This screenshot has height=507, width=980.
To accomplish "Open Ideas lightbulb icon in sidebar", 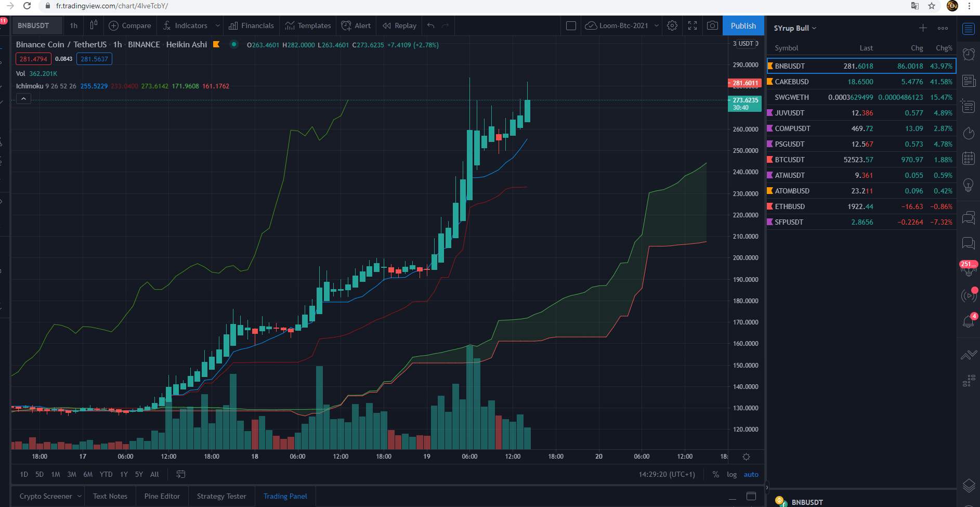I will coord(968,185).
